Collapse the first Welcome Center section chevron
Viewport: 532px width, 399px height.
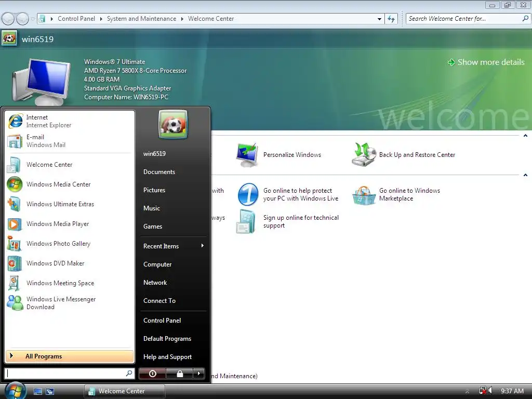point(525,136)
